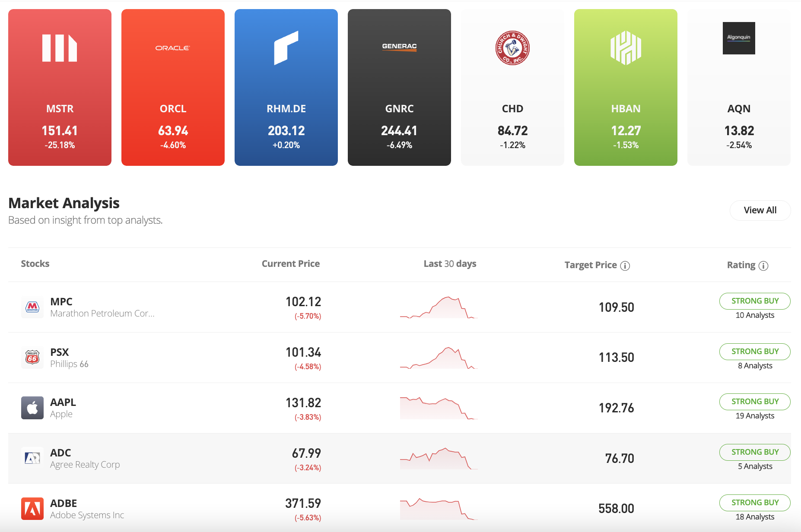The width and height of the screenshot is (801, 532).
Task: Open the RHM.DE stock card
Action: (286, 87)
